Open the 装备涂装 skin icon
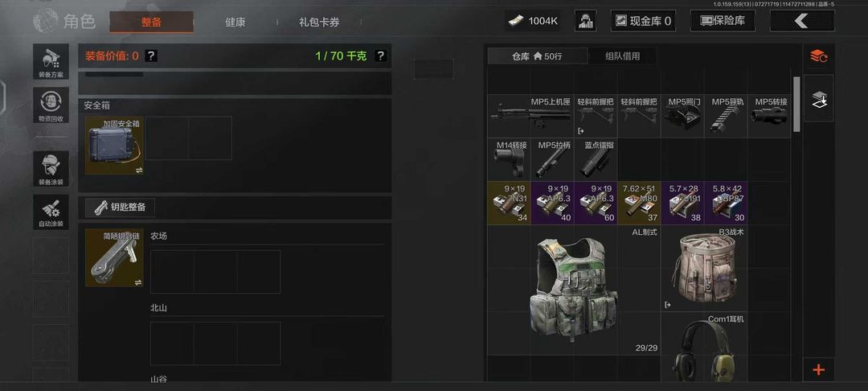Image resolution: width=868 pixels, height=391 pixels. point(51,169)
